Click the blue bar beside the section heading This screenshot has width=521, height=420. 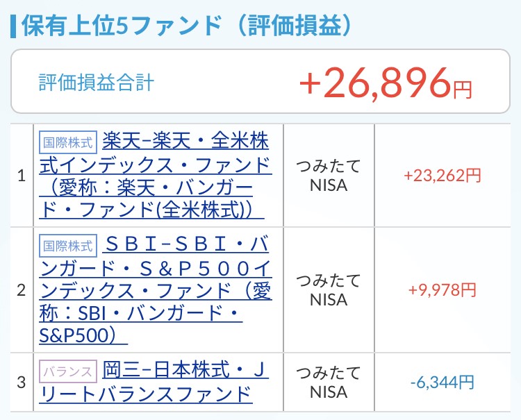click(x=13, y=26)
